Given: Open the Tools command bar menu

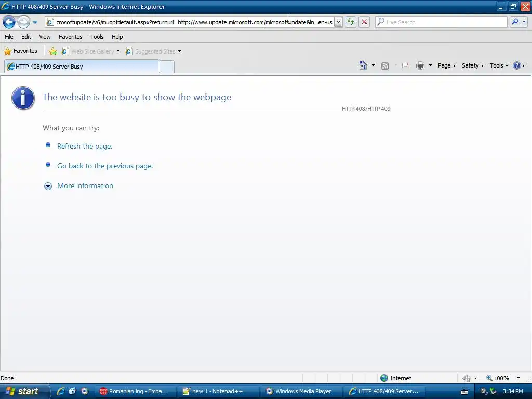Looking at the screenshot, I should click(x=499, y=65).
